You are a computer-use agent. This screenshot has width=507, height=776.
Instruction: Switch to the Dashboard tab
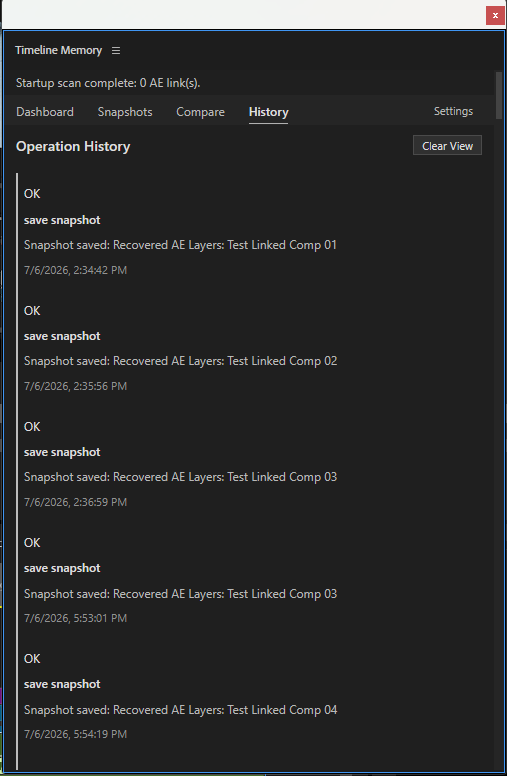coord(45,112)
